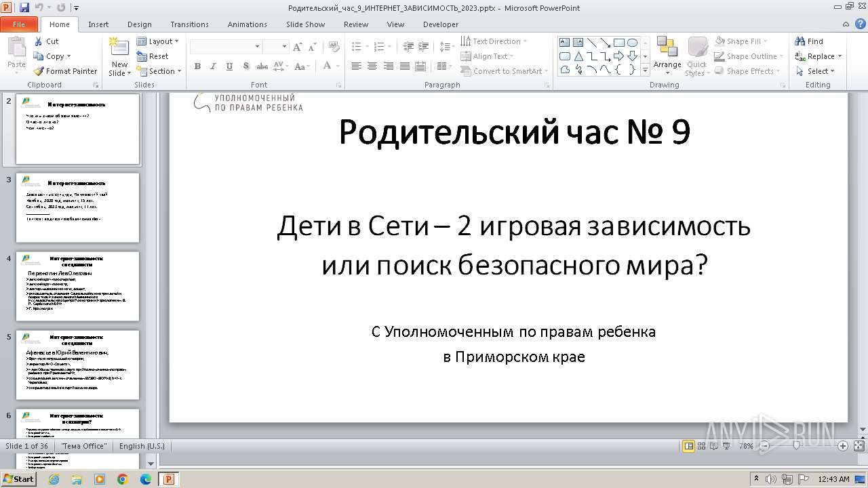Image resolution: width=868 pixels, height=488 pixels.
Task: Expand the shapes gallery More arrow
Action: click(x=645, y=70)
